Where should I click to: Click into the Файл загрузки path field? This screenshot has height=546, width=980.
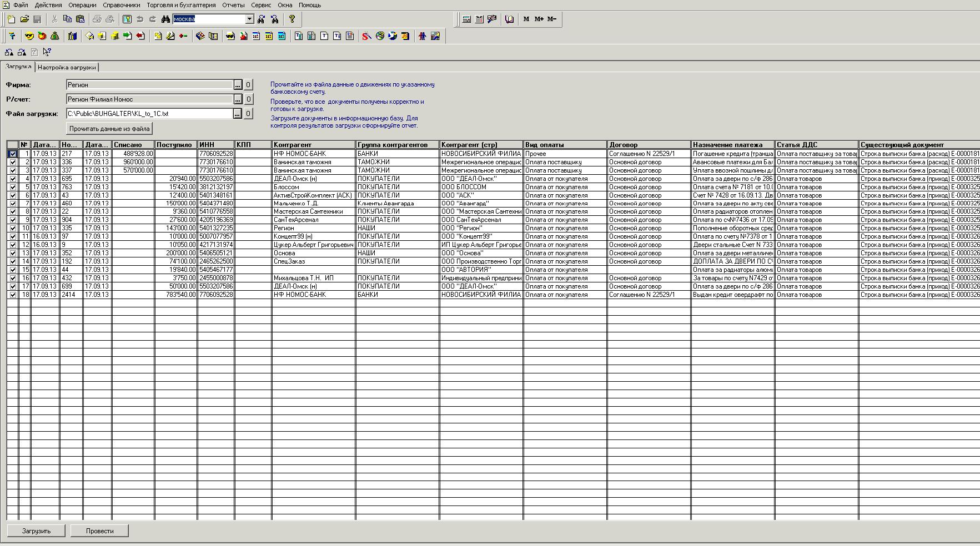pos(149,114)
